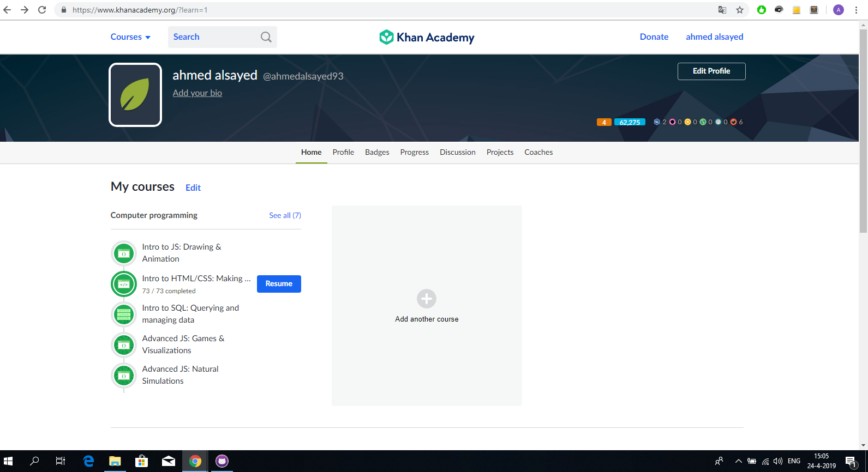Go to the Coaches tab

click(x=538, y=153)
